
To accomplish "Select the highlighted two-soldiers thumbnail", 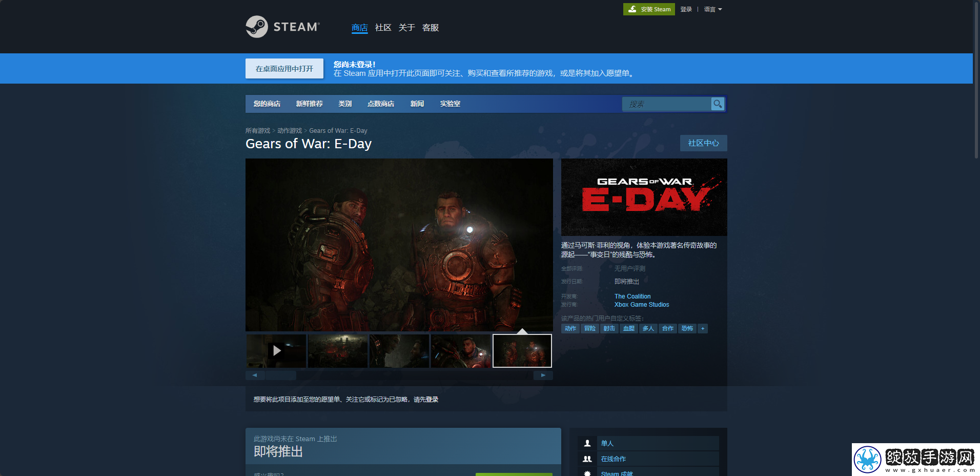I will pyautogui.click(x=522, y=351).
